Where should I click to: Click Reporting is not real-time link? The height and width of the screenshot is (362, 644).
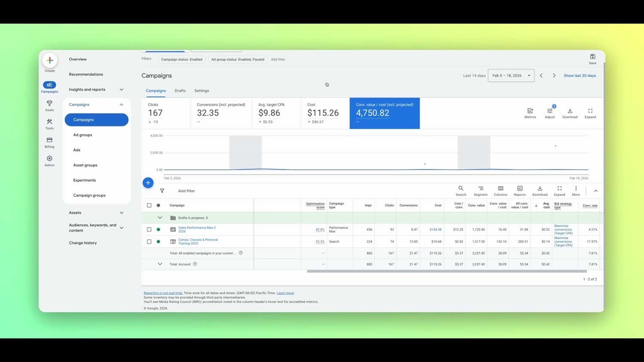163,293
